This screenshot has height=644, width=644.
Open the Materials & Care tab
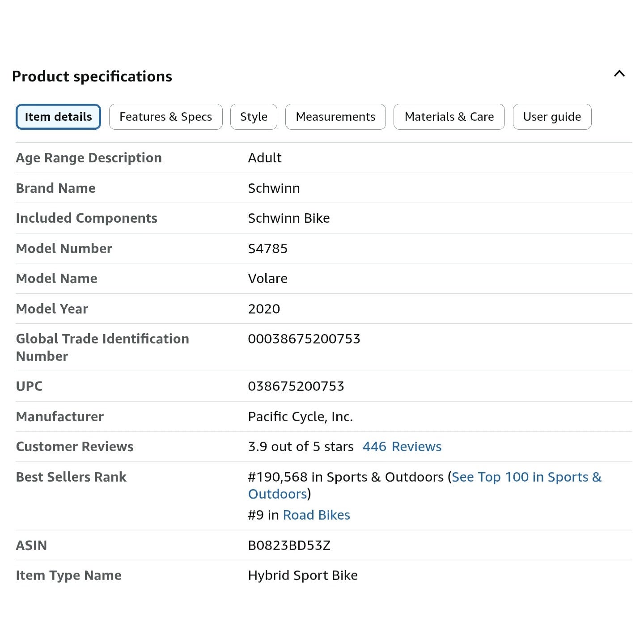(x=449, y=117)
